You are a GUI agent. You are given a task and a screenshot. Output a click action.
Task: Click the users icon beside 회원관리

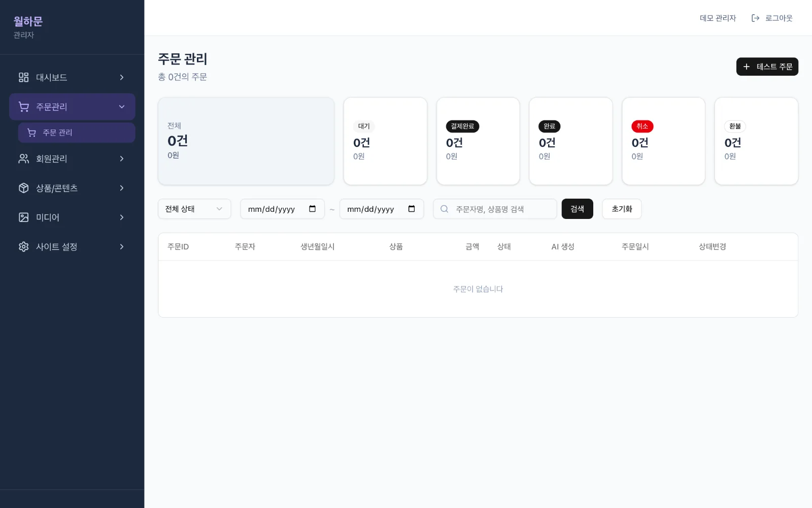click(23, 158)
